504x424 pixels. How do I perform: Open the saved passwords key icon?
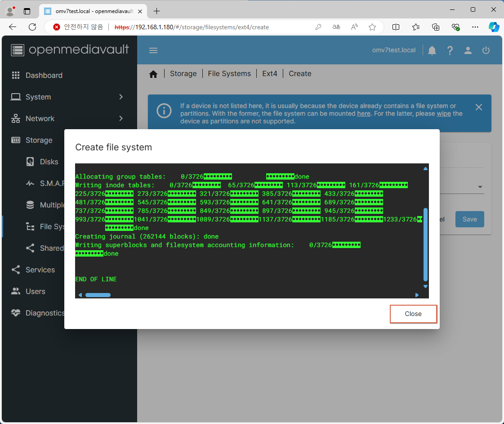click(318, 27)
